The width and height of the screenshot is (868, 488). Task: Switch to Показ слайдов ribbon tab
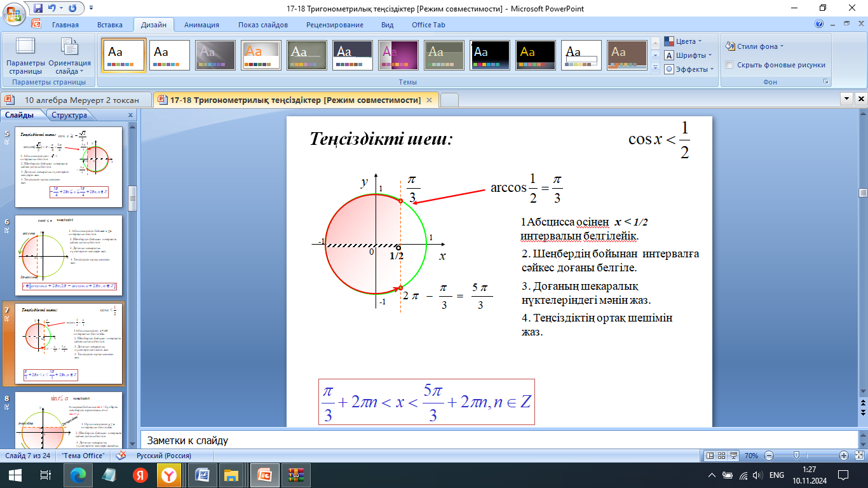263,25
